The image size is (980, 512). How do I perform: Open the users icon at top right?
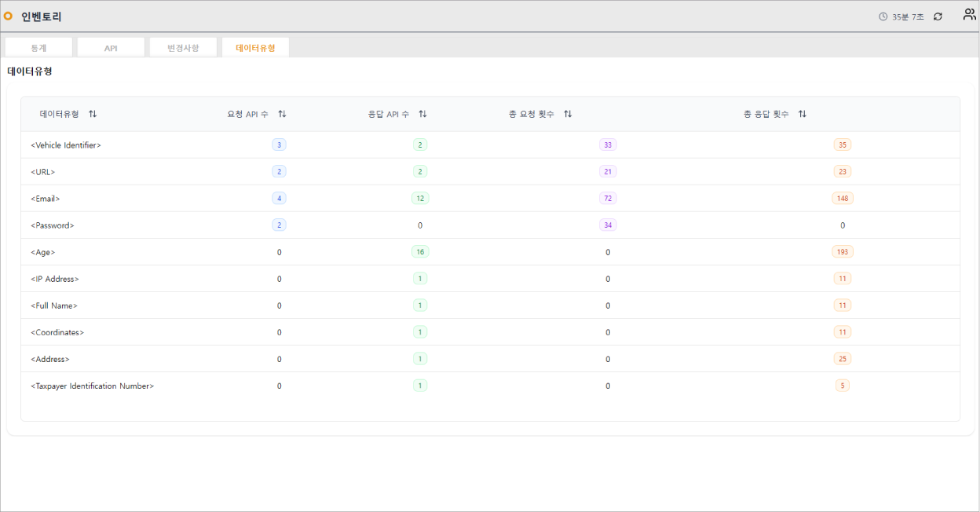(969, 15)
